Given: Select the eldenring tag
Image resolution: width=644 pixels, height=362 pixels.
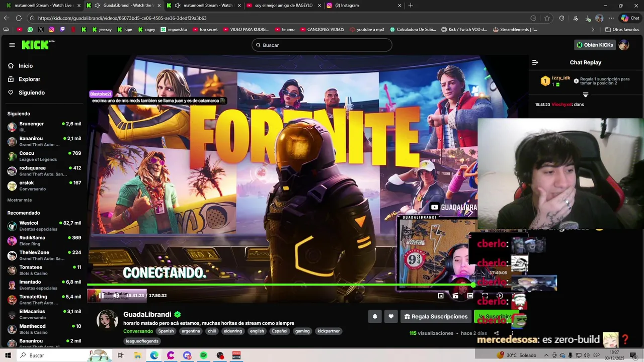Looking at the screenshot, I should (x=233, y=331).
